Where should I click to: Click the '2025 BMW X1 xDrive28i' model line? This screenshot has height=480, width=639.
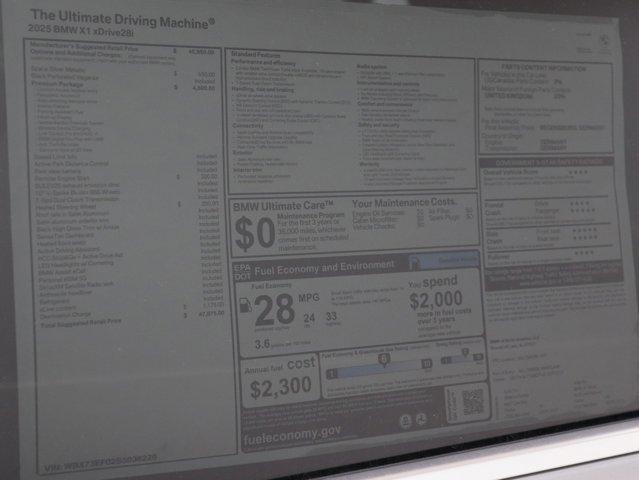80,31
